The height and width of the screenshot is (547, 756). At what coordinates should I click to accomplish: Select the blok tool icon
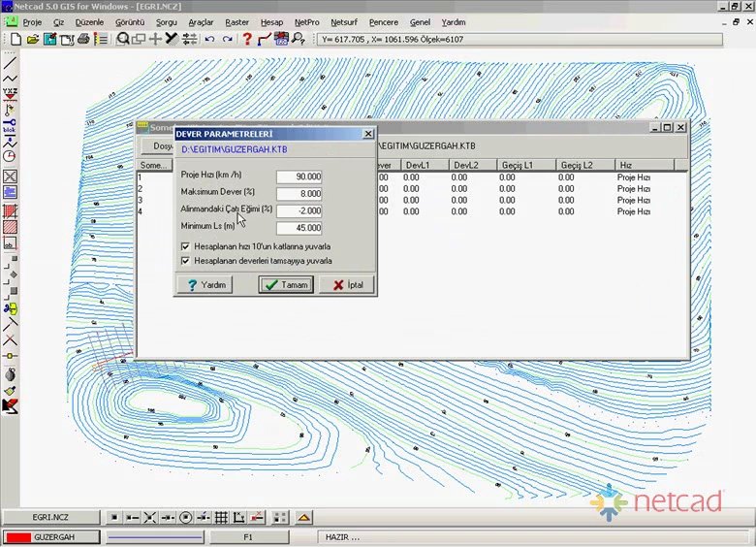point(10,126)
